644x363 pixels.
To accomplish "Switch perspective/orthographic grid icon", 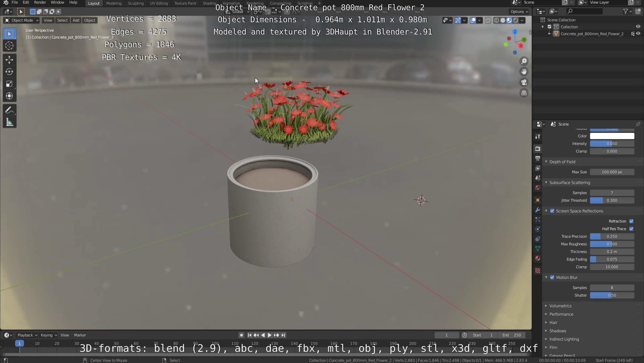I will point(524,93).
